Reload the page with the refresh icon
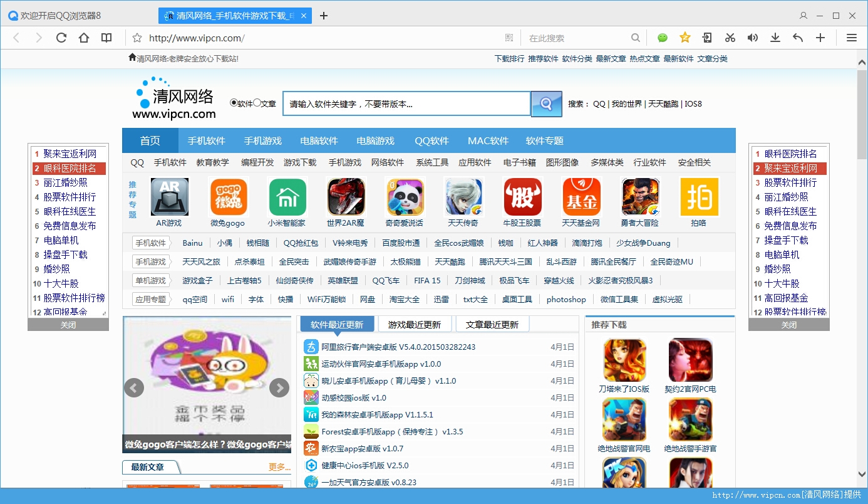The width and height of the screenshot is (868, 504). coord(61,38)
